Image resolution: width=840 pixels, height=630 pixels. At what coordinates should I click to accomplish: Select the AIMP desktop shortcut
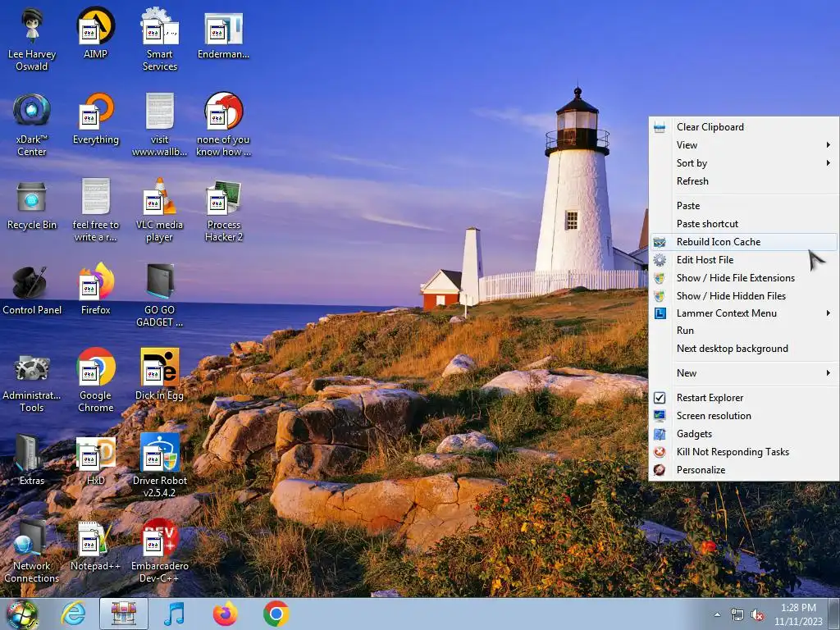point(95,33)
